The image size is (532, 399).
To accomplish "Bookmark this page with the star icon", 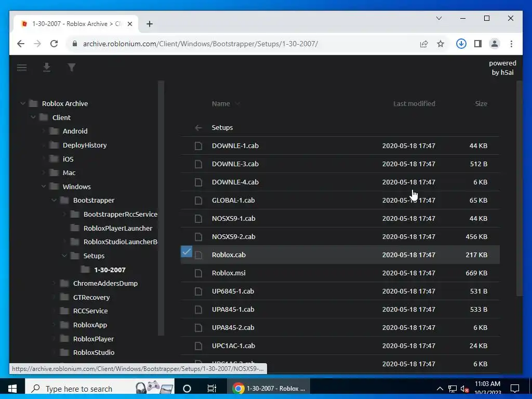I will [441, 44].
